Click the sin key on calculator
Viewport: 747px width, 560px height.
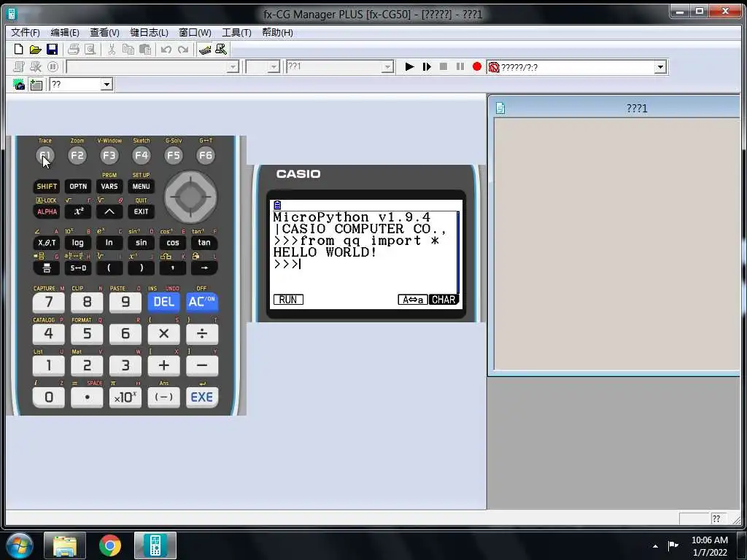141,242
